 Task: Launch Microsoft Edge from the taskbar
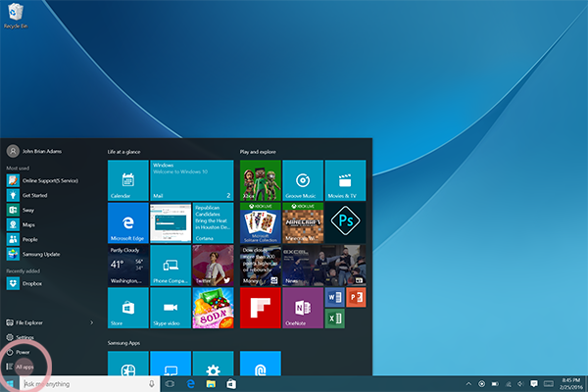191,384
